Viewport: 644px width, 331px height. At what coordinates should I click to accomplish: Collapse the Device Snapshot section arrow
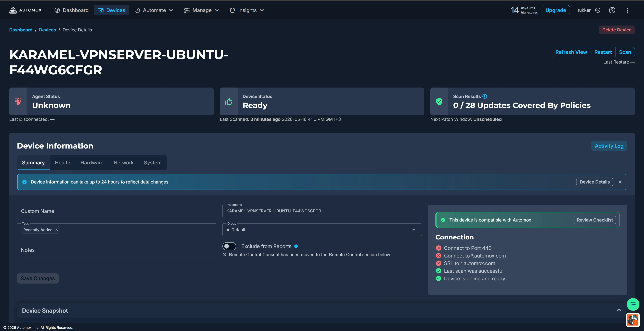(619, 311)
